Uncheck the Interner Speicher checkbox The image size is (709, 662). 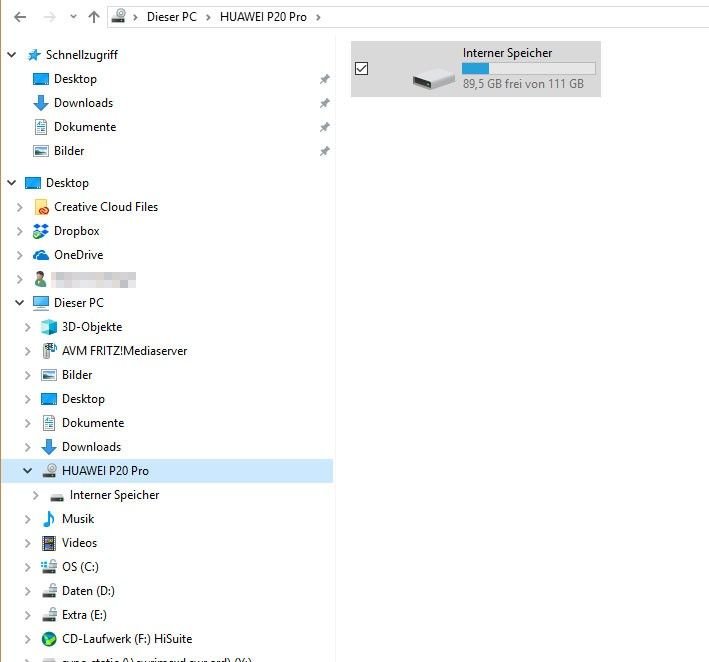tap(361, 69)
